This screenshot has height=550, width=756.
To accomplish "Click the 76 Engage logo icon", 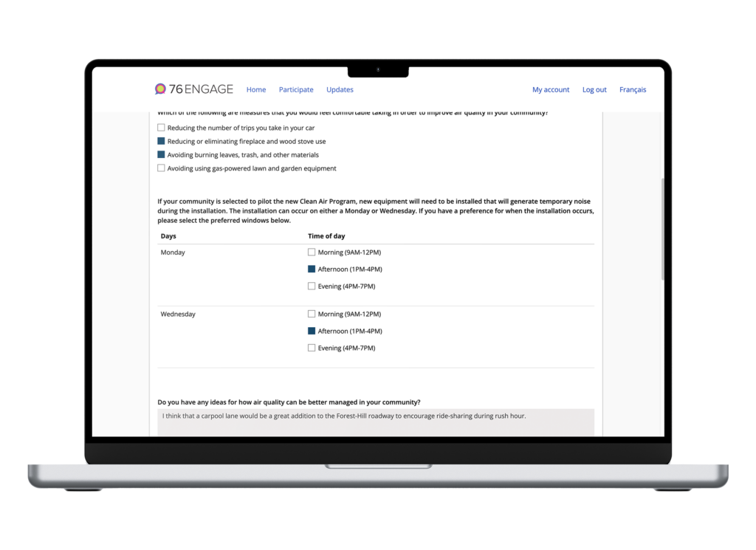I will tap(160, 89).
